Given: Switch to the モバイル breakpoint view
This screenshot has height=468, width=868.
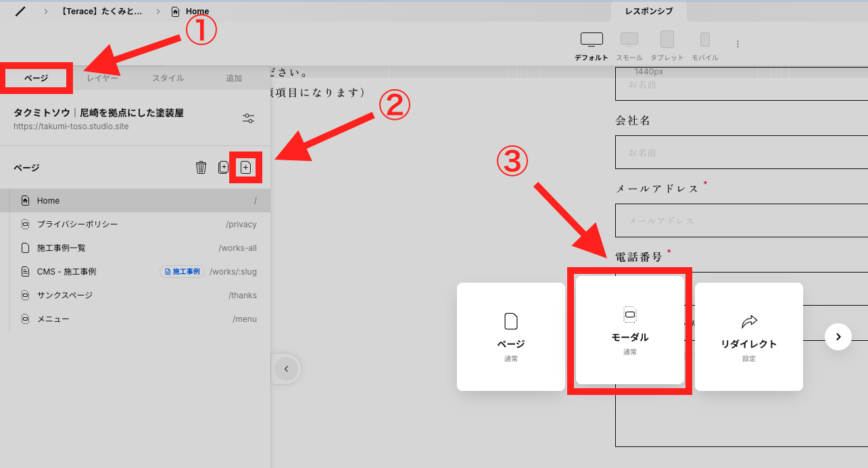Looking at the screenshot, I should [x=705, y=40].
